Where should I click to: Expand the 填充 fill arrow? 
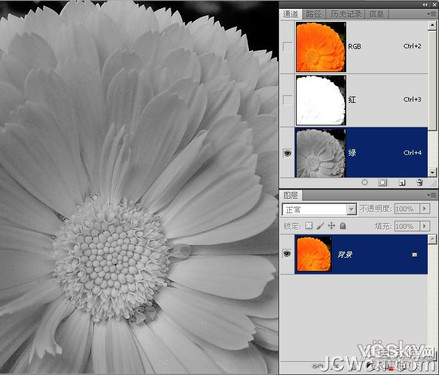424,226
